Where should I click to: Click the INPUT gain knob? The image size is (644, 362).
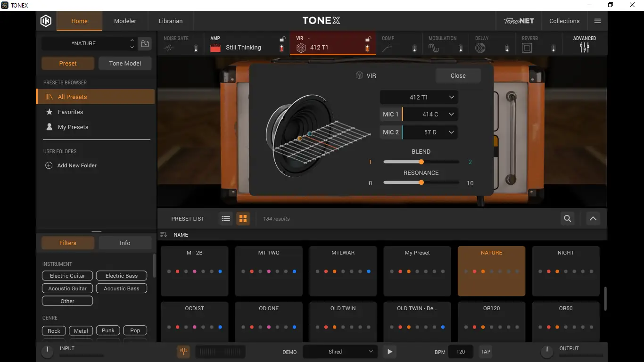click(x=47, y=351)
